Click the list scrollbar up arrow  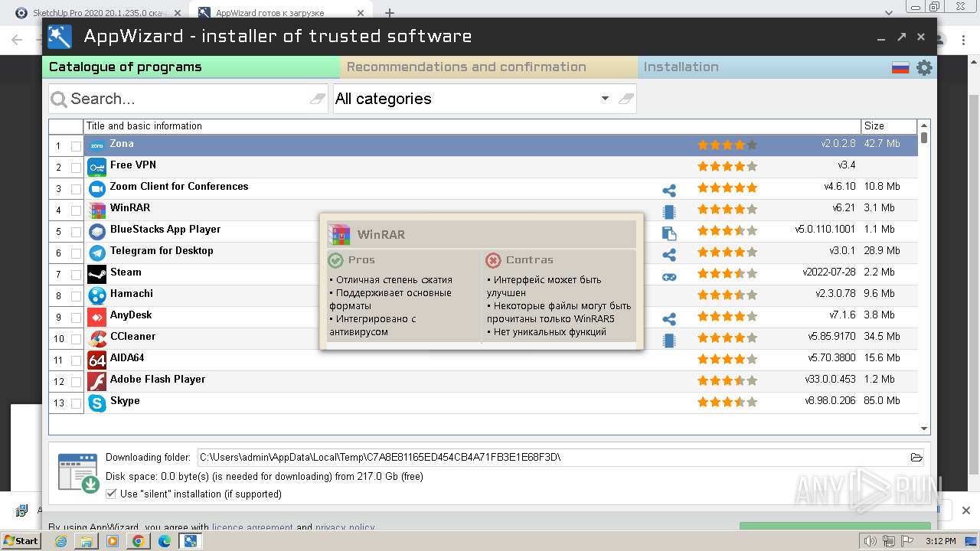click(924, 126)
